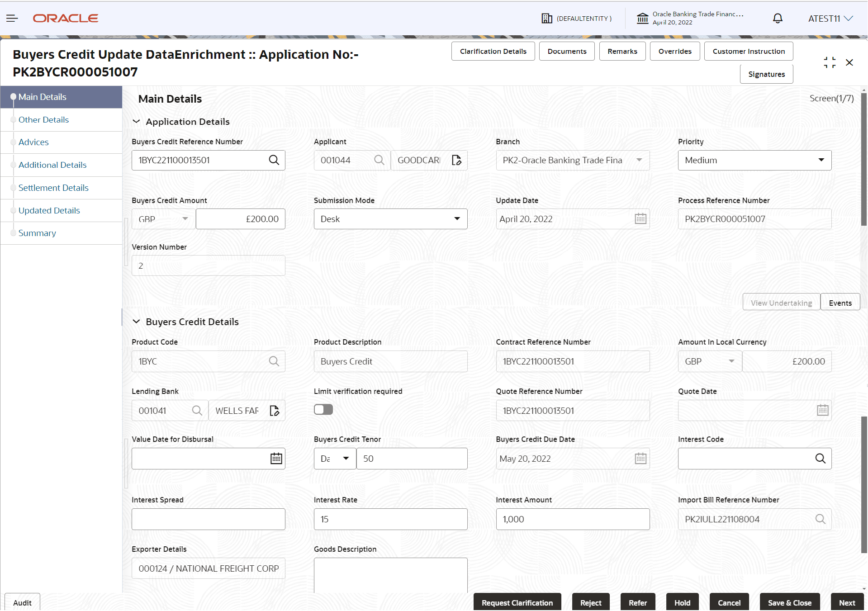The width and height of the screenshot is (868, 611).
Task: Open the calendar for Quote Date
Action: pyautogui.click(x=822, y=410)
